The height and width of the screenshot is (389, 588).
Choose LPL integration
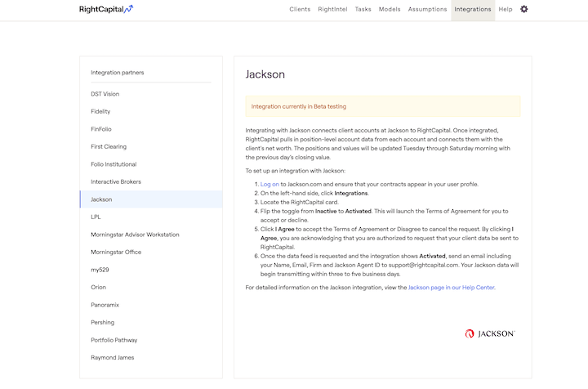(151, 217)
